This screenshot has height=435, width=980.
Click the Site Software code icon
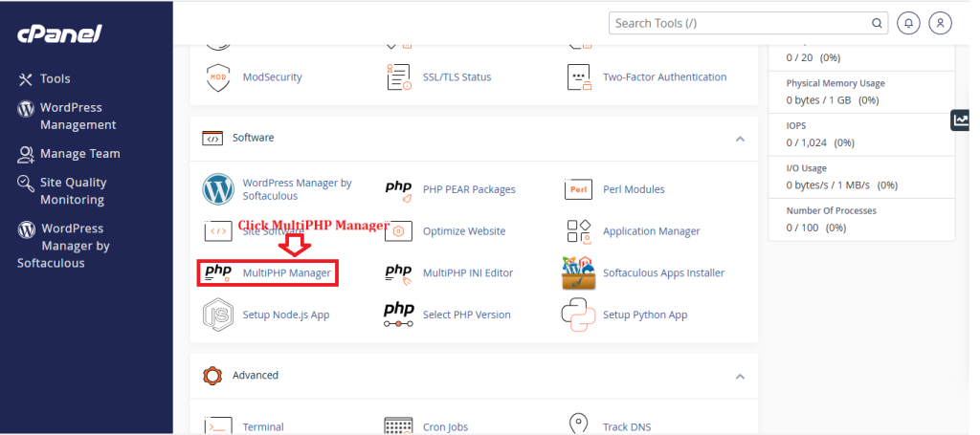pos(218,231)
